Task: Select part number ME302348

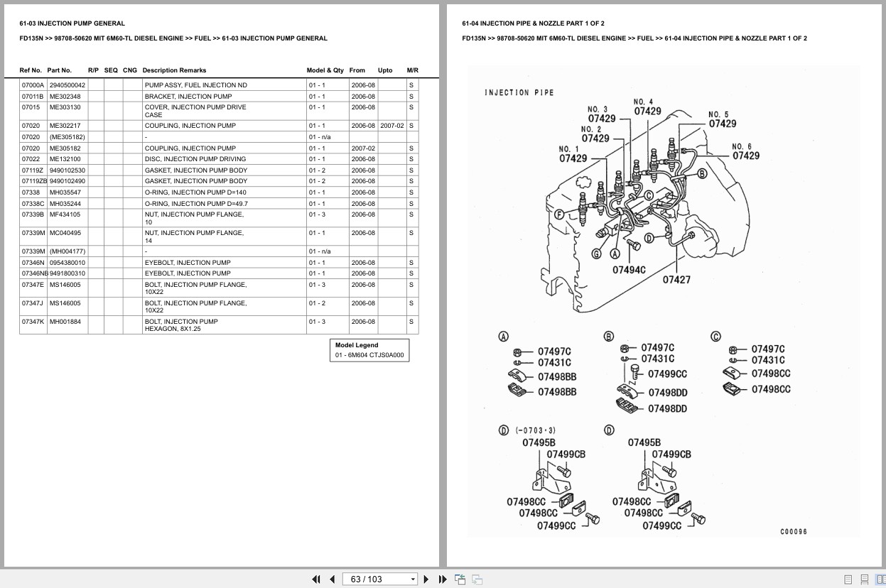Action: [x=65, y=97]
